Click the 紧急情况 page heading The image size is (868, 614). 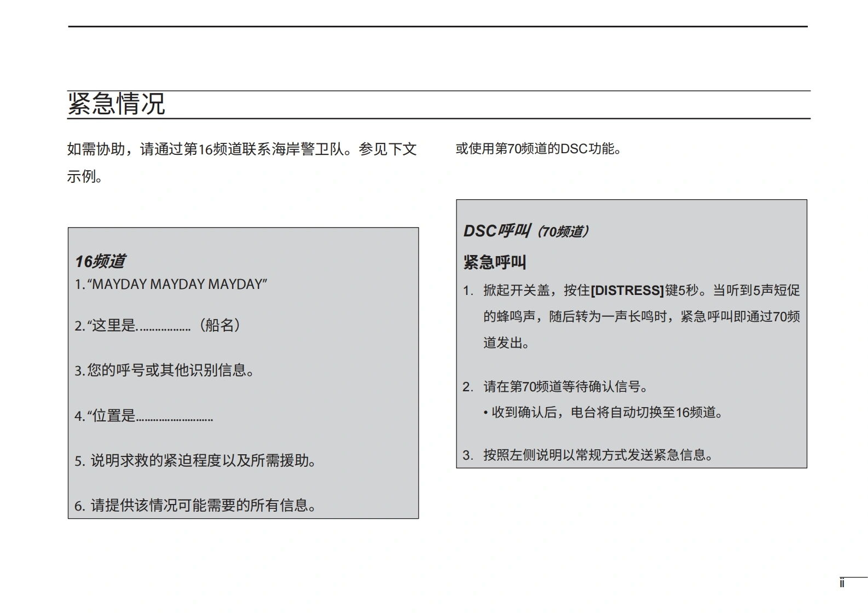(116, 103)
